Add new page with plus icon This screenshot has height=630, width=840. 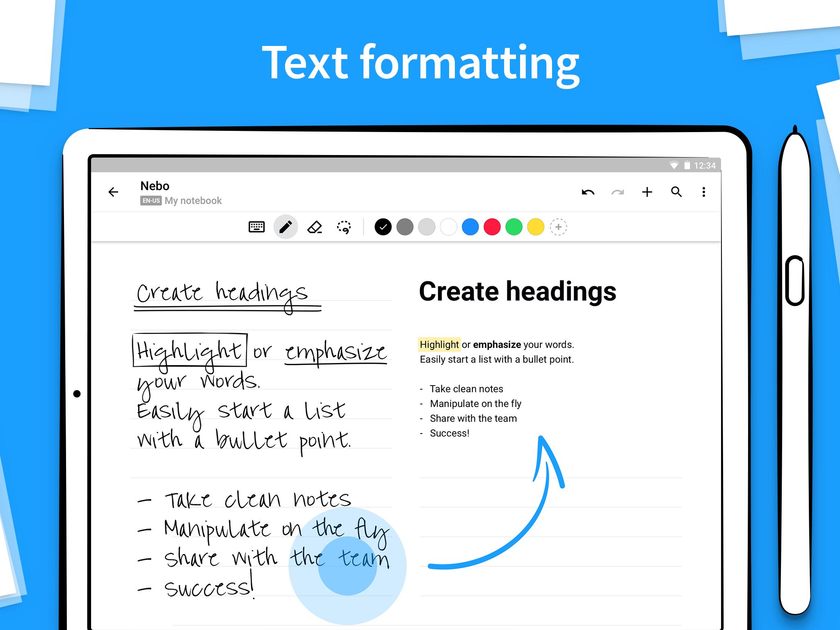(647, 192)
